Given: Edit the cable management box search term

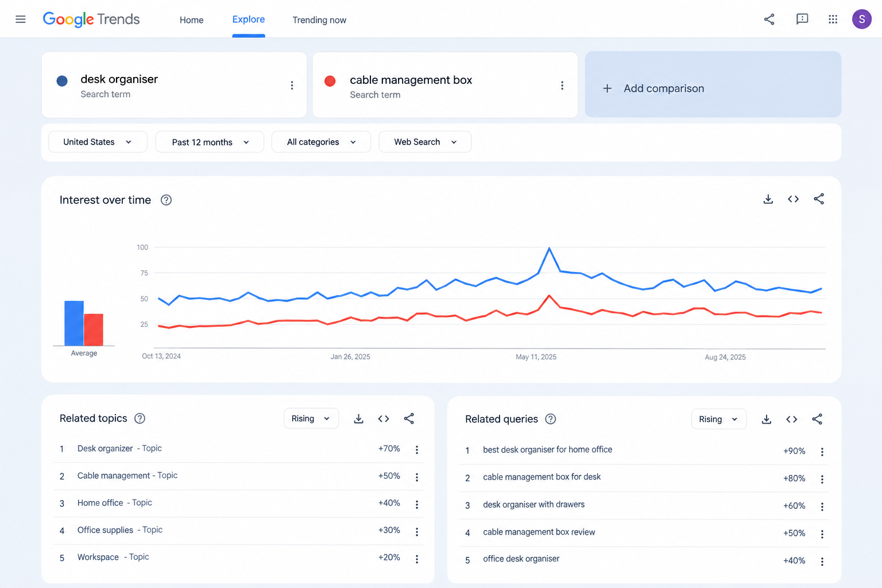Looking at the screenshot, I should click(x=411, y=80).
